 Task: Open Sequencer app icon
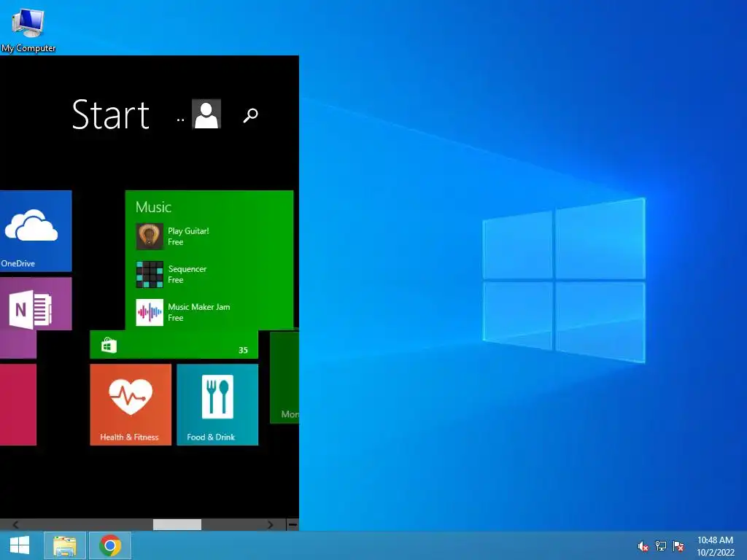(150, 274)
